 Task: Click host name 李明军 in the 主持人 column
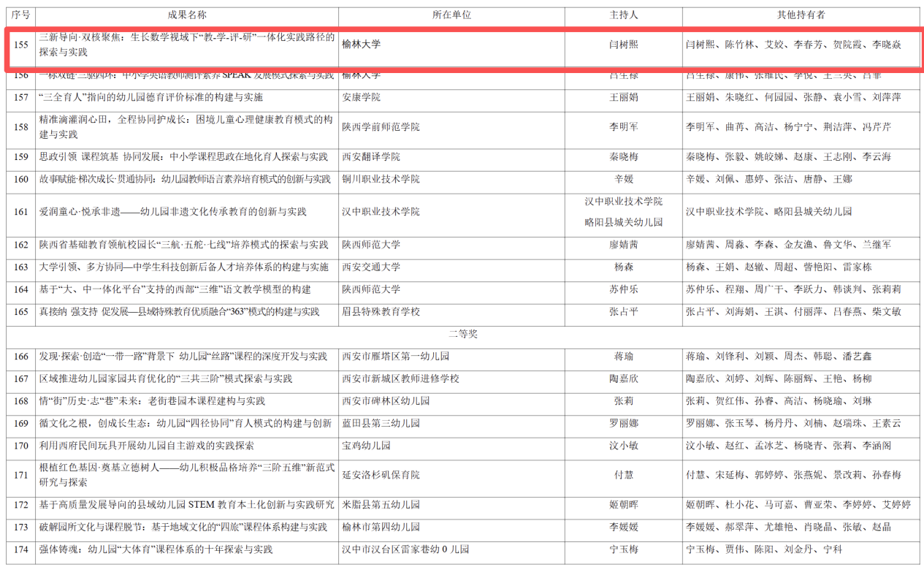[x=624, y=127]
